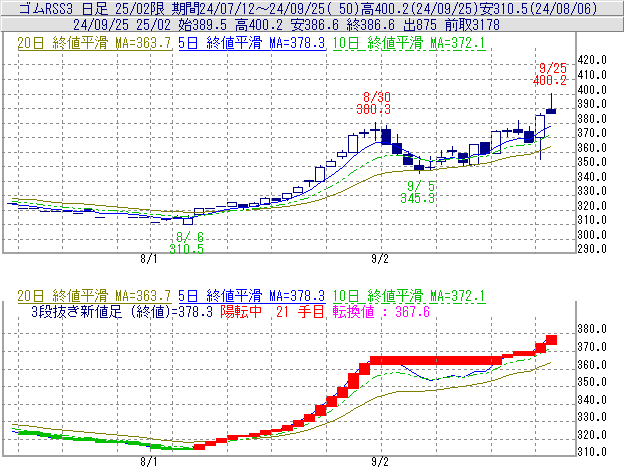Click the 350.0 label on top chart axis
The height and width of the screenshot is (475, 624).
[x=592, y=162]
